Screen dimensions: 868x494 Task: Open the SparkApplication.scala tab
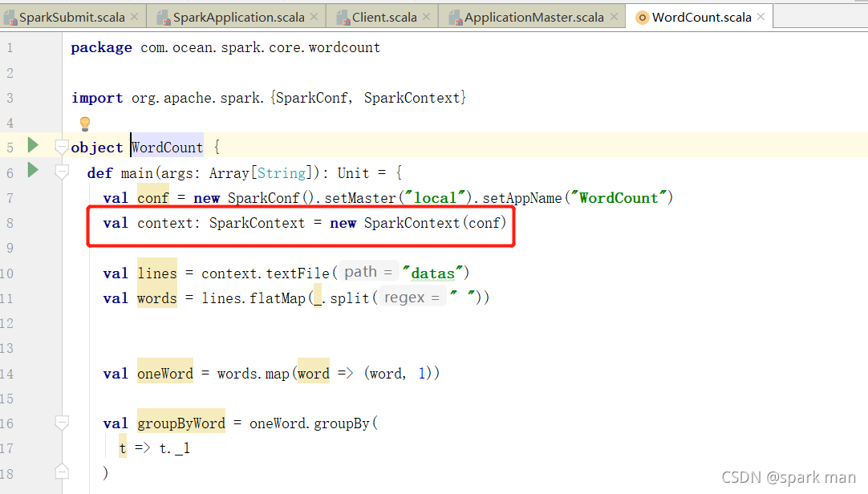tap(238, 17)
